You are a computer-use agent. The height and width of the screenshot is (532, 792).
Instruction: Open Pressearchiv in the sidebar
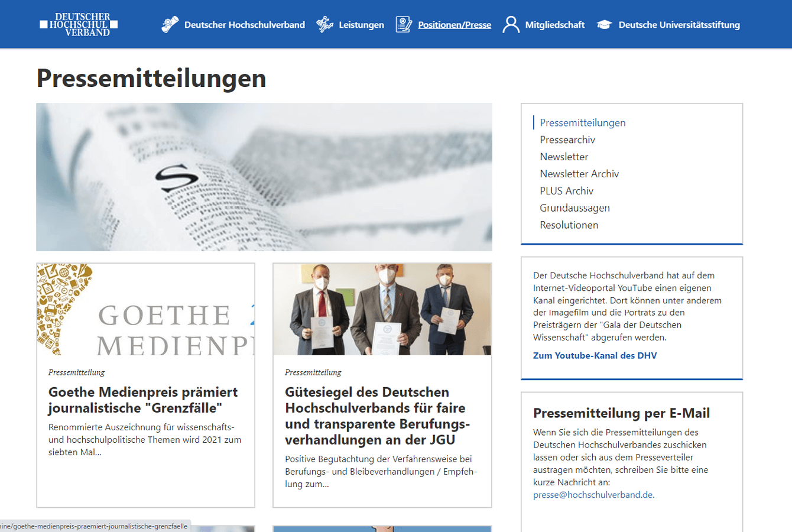click(567, 140)
